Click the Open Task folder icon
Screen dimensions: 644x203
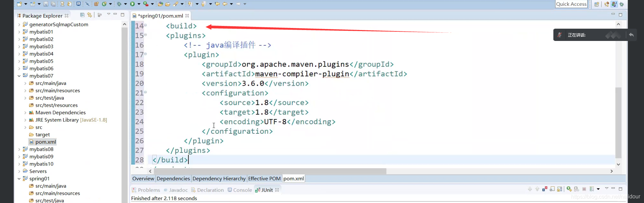point(168,4)
